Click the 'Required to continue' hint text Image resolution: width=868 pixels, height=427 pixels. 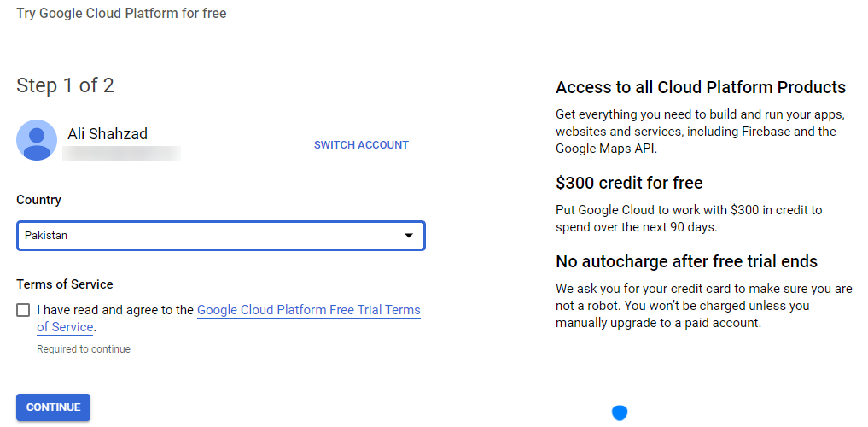[84, 349]
